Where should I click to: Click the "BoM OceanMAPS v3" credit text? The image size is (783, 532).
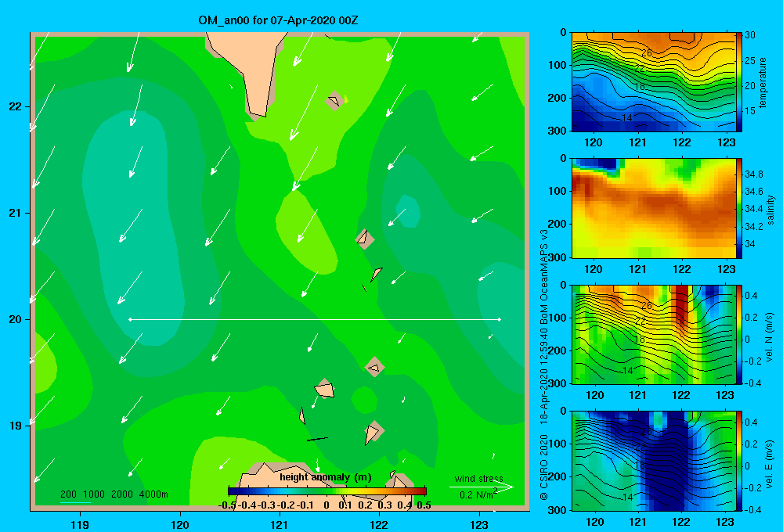point(544,277)
